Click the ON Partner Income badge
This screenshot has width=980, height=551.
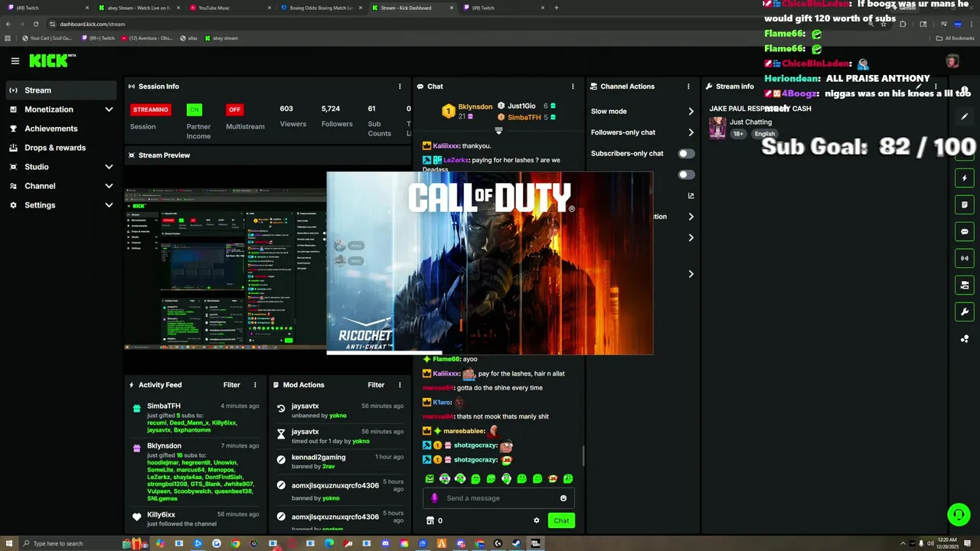(194, 109)
